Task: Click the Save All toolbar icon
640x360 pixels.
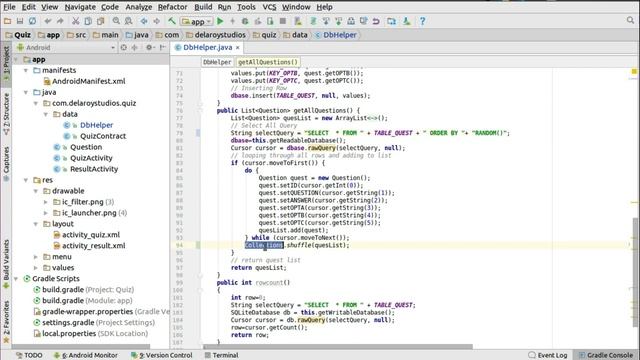Action: 20,21
